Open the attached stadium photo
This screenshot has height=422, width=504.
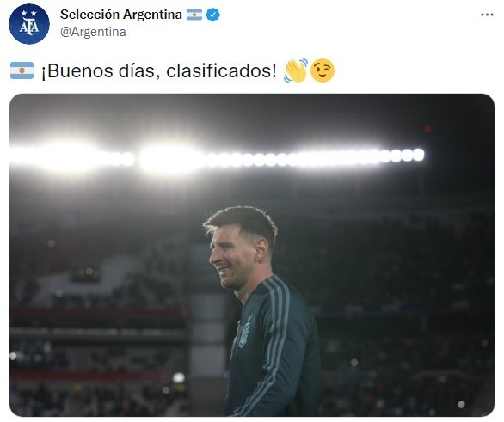pos(252,255)
